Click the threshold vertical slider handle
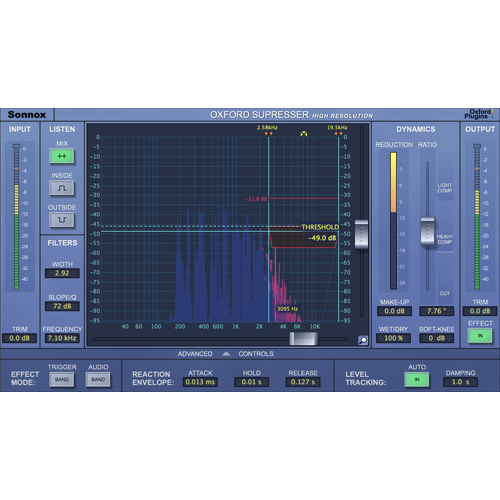 coord(361,234)
